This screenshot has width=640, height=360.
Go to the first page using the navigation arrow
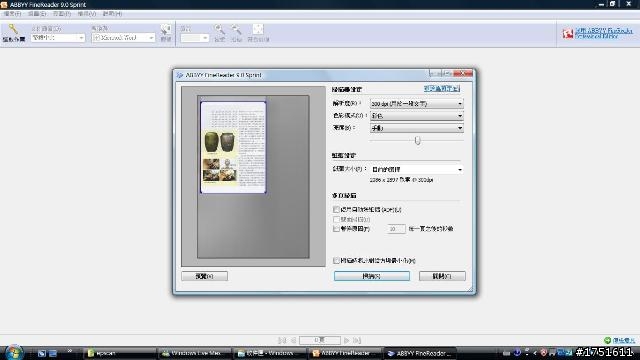[x=282, y=340]
